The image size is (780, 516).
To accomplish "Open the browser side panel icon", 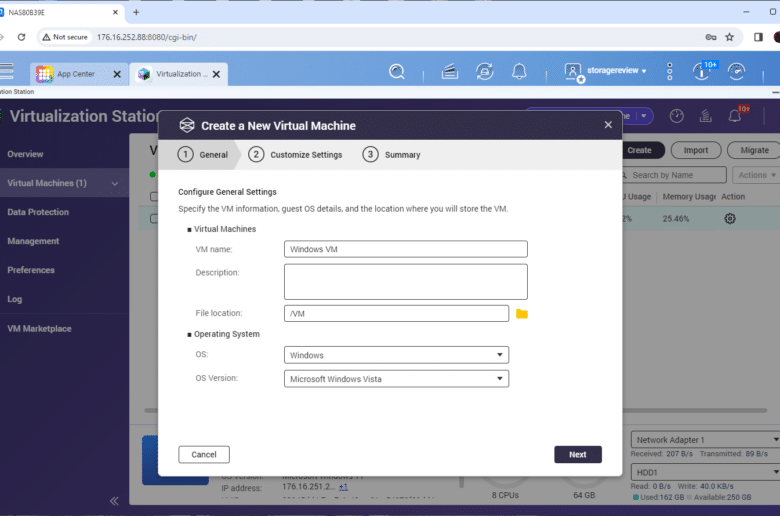I will (758, 37).
